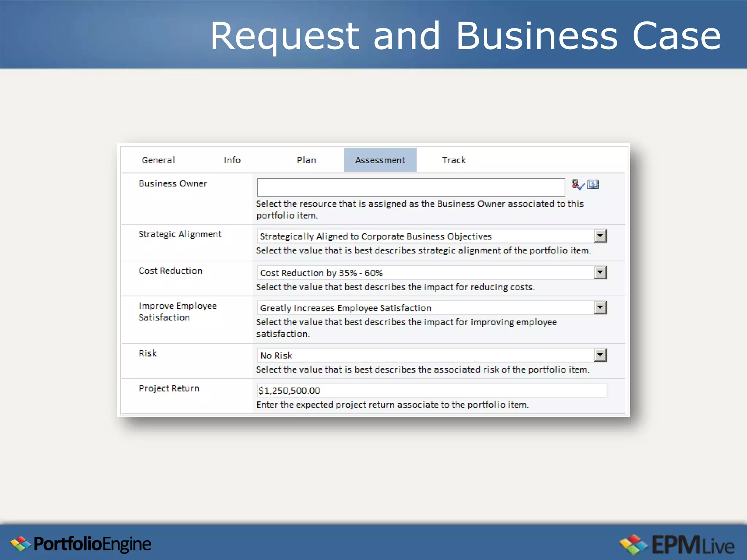Click the Risk field label
Viewport: 747px width, 560px height.
point(148,353)
